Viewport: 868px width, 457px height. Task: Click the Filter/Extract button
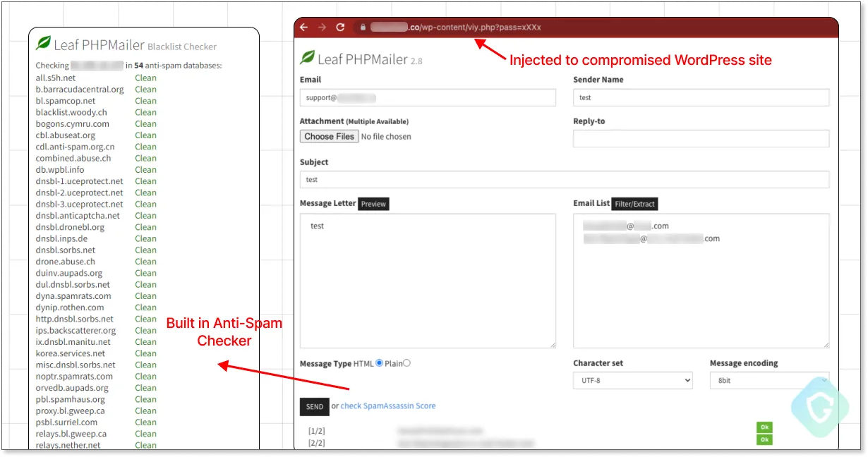(634, 204)
